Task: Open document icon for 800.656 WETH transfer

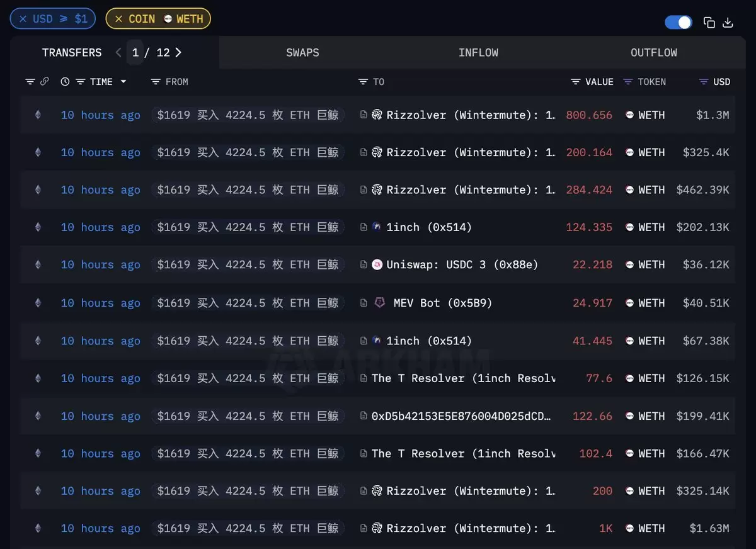Action: coord(364,115)
